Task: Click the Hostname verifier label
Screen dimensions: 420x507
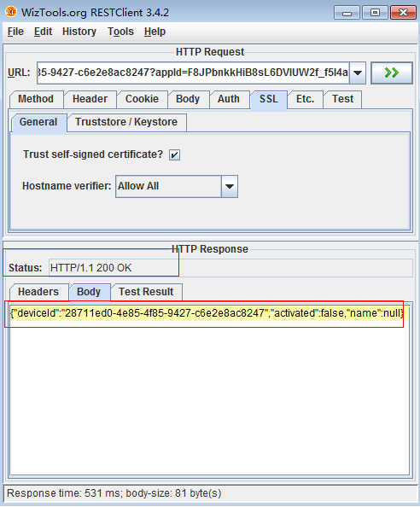Action: pyautogui.click(x=67, y=186)
